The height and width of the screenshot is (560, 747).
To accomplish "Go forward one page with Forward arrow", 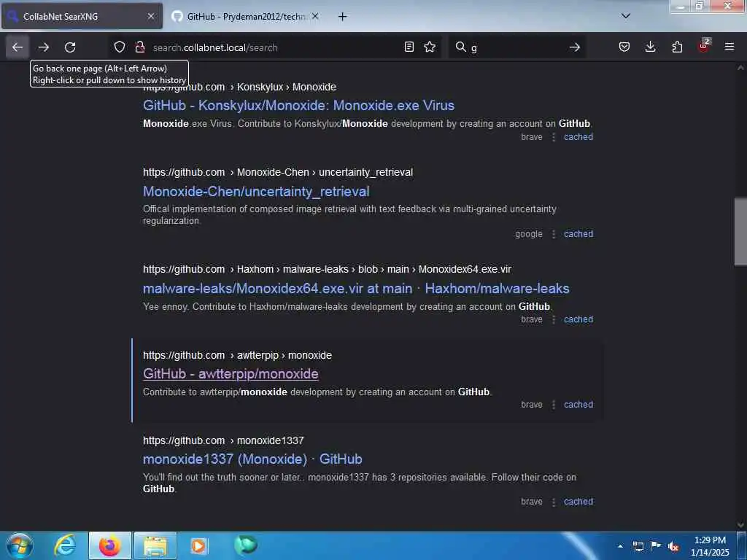I will [x=44, y=47].
